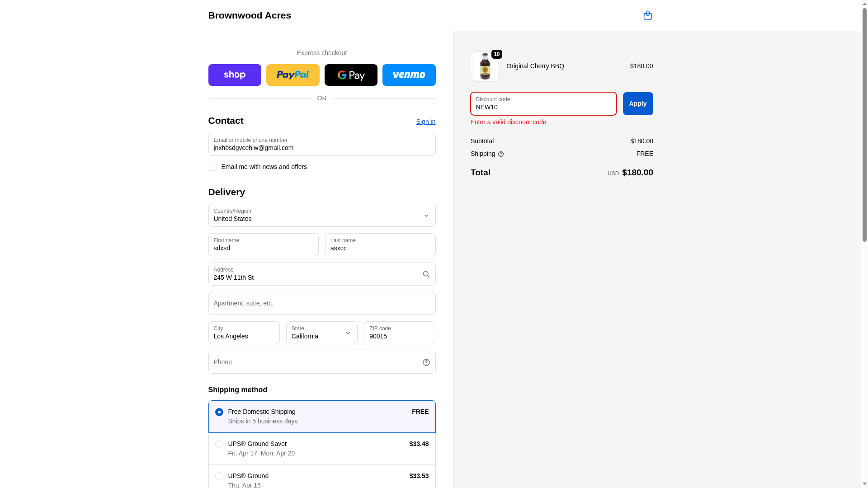Go to Brownwood Acres store home

(x=250, y=15)
